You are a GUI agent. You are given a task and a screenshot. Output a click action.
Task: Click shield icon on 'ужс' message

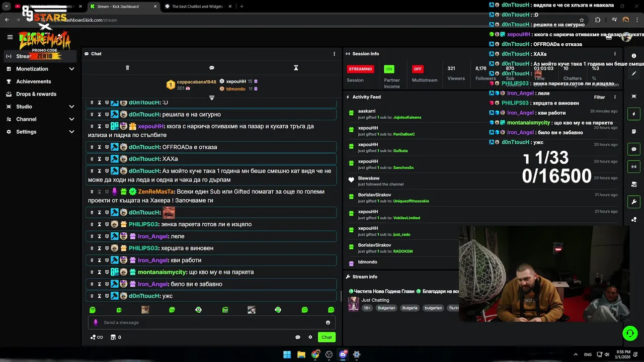point(107,296)
